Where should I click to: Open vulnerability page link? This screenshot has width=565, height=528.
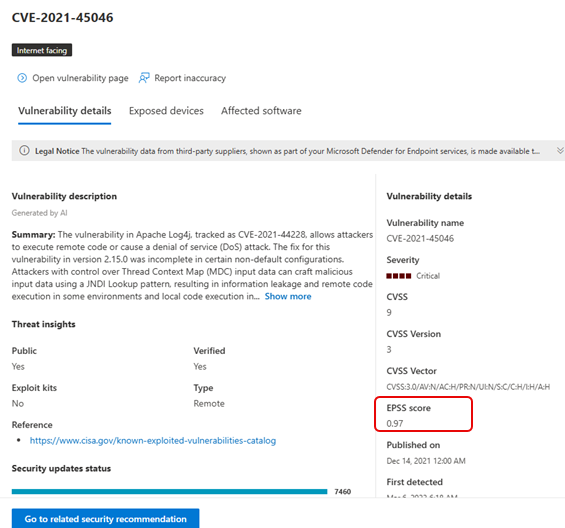pos(80,78)
